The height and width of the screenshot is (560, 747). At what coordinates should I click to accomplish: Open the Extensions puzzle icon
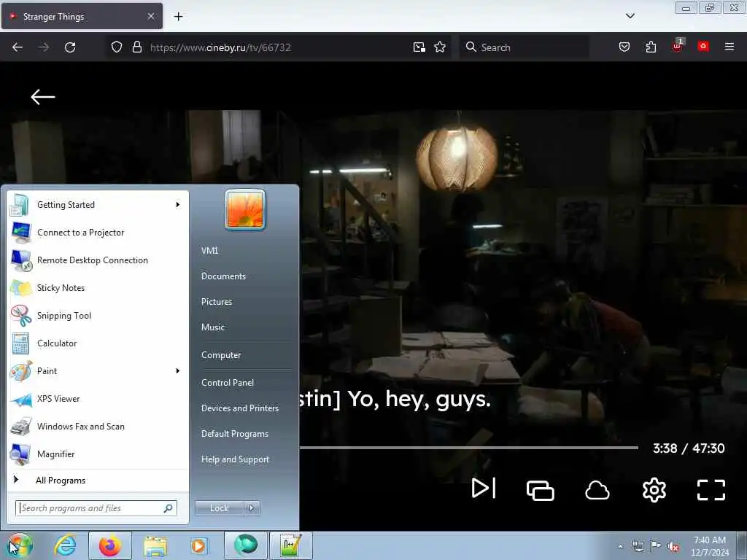click(x=651, y=47)
